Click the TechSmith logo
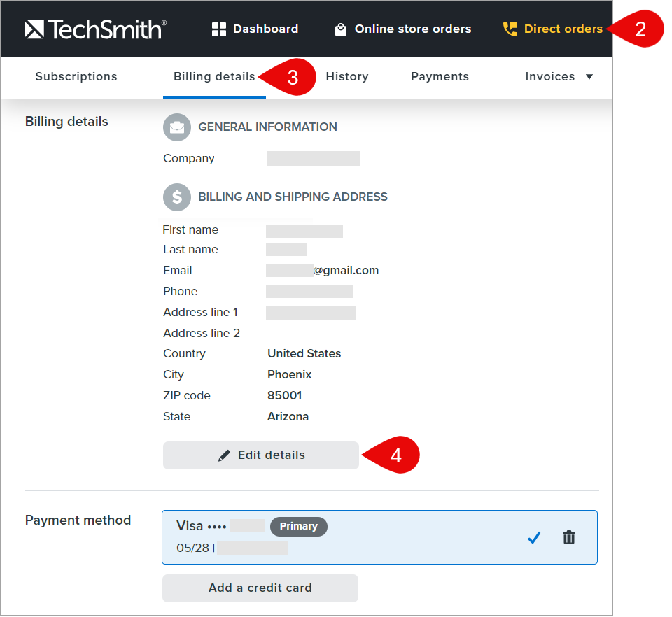This screenshot has width=672, height=617. pos(96,29)
